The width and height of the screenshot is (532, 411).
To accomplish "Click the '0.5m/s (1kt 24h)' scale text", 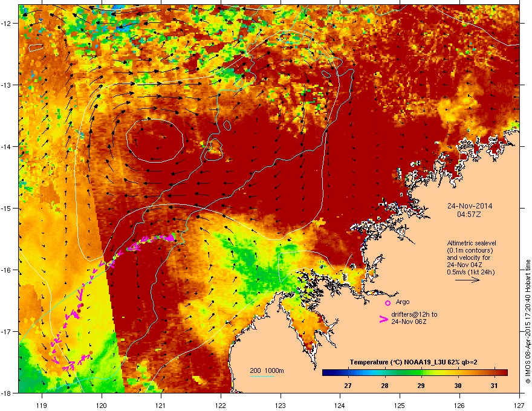I will 470,272.
